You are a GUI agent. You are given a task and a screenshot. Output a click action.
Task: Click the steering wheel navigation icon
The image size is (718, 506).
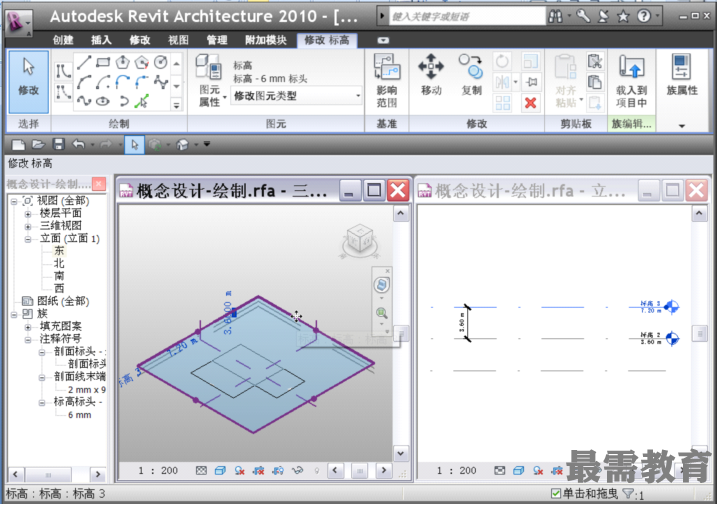coord(382,285)
